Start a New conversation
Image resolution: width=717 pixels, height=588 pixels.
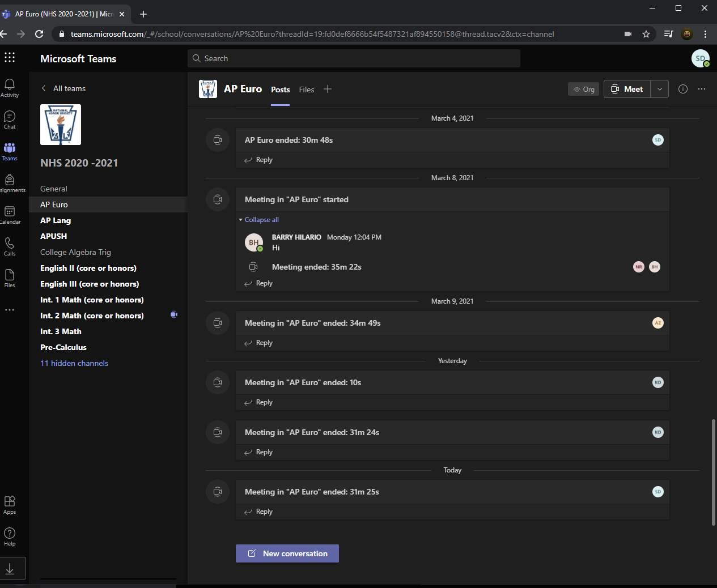coord(287,553)
